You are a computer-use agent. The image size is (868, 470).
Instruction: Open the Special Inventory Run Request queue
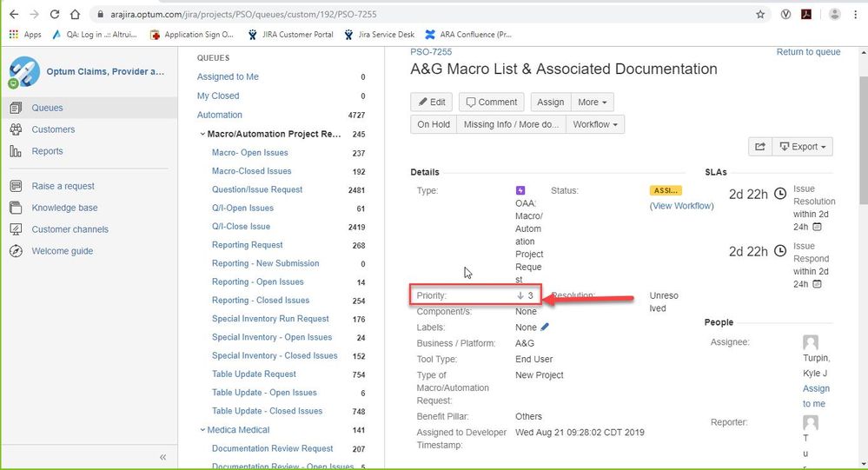pyautogui.click(x=270, y=319)
